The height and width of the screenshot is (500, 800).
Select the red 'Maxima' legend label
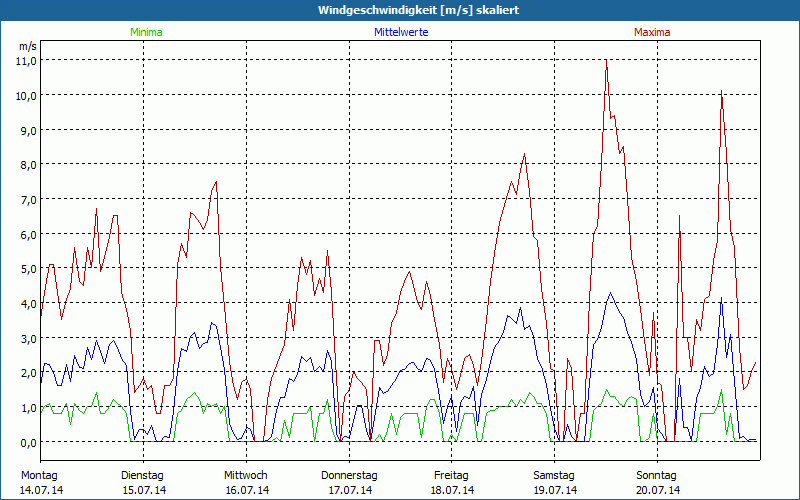coord(652,32)
